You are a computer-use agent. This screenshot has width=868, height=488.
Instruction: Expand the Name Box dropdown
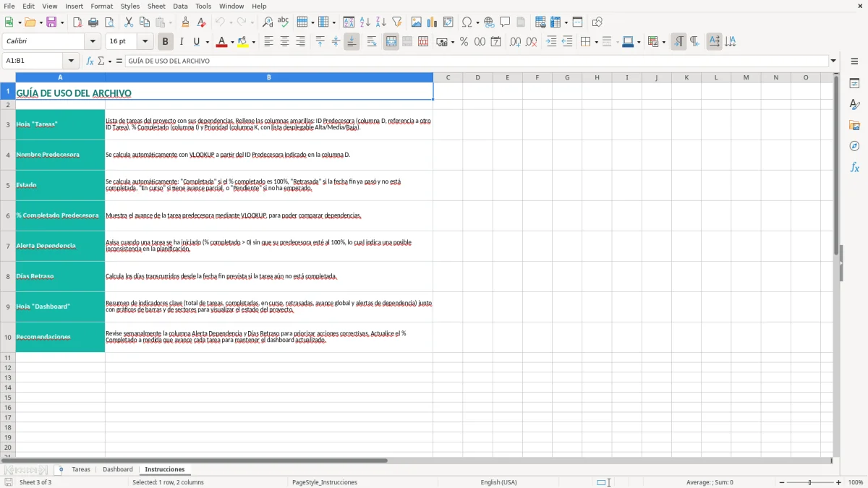point(72,61)
